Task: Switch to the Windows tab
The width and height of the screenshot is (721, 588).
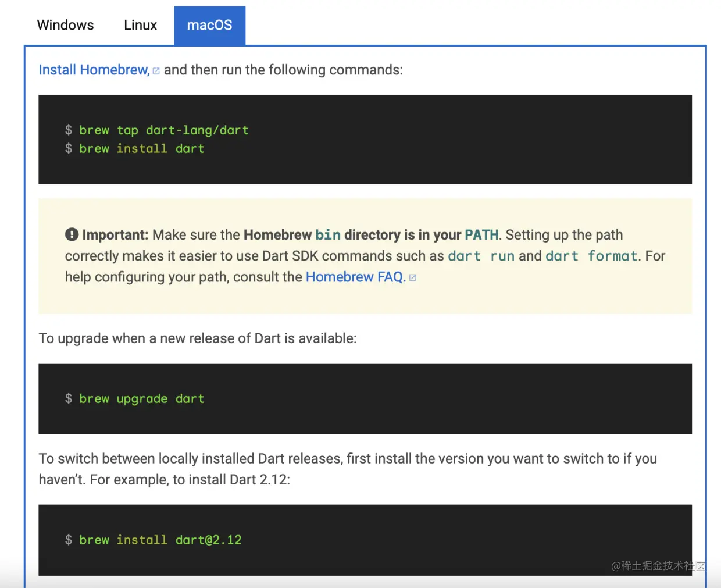Action: pos(65,25)
